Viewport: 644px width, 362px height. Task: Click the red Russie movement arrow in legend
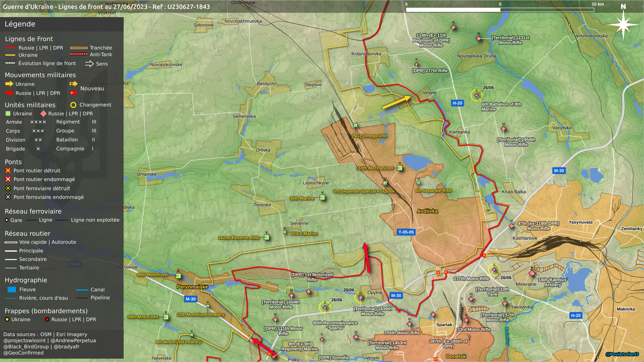click(x=9, y=93)
